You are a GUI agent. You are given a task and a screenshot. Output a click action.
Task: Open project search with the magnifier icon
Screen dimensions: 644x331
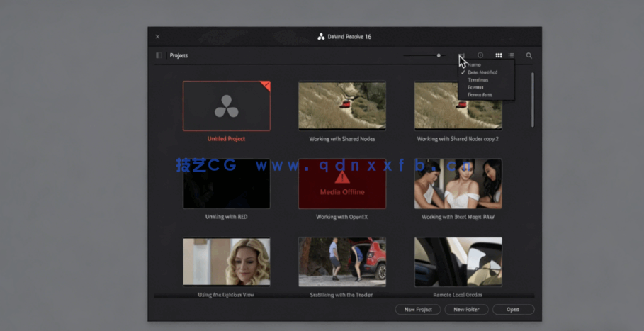click(x=529, y=55)
